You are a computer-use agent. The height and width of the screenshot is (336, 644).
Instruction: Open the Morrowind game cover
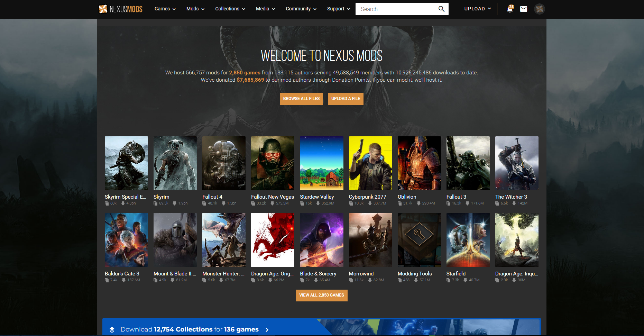370,240
